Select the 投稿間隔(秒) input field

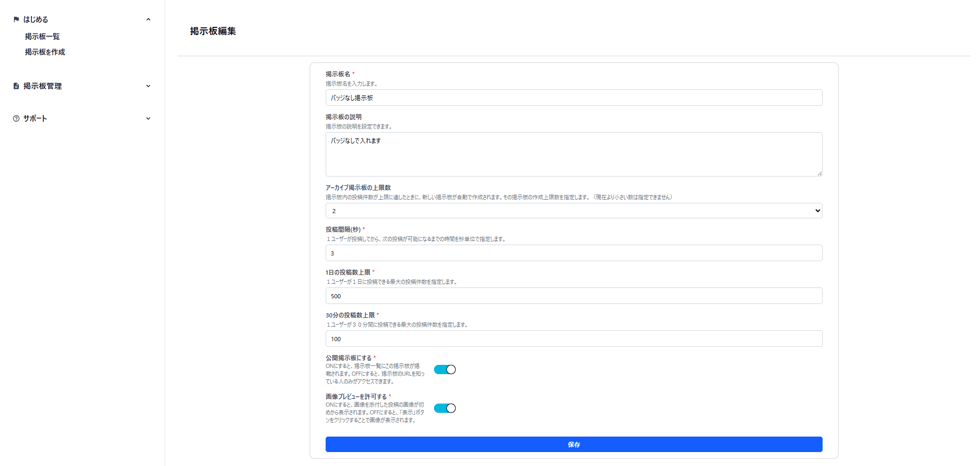[x=573, y=253]
